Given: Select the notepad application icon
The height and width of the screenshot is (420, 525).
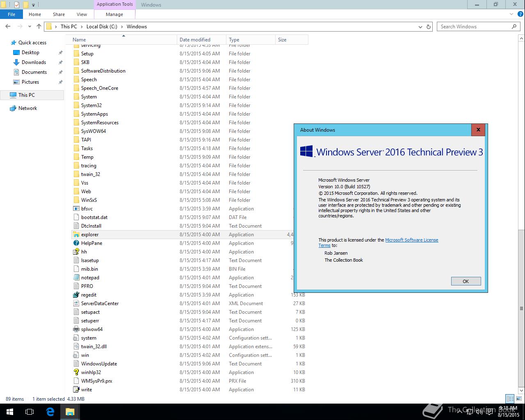Looking at the screenshot, I should click(76, 278).
